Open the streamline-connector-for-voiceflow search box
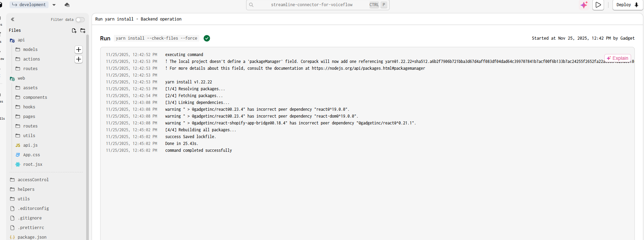The height and width of the screenshot is (240, 644). pyautogui.click(x=318, y=5)
